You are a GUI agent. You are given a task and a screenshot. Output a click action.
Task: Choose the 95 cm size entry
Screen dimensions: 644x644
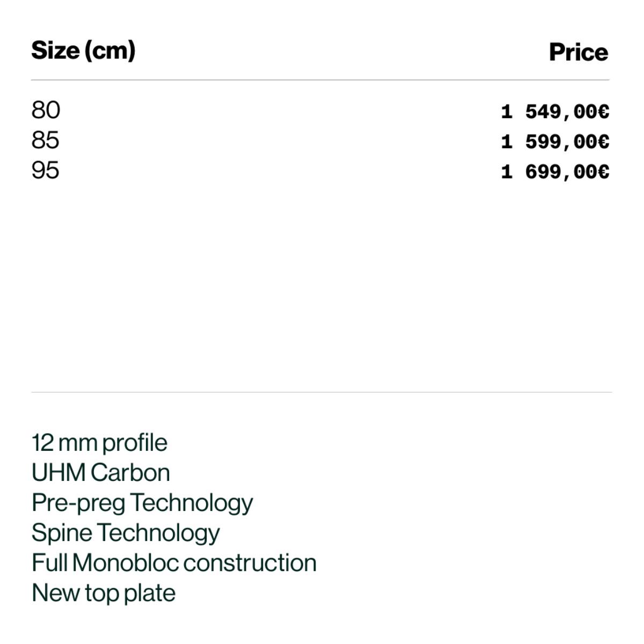click(x=46, y=170)
